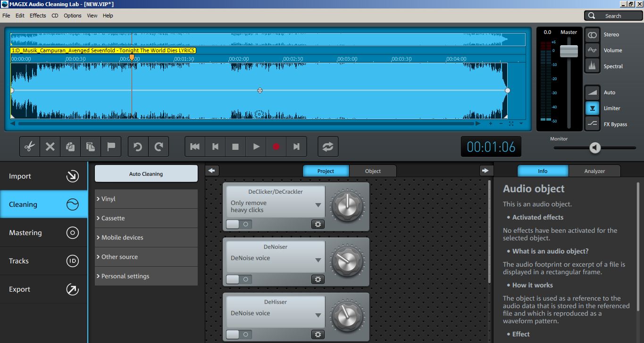The width and height of the screenshot is (644, 343).
Task: Open DeNoiser settings gear
Action: (x=318, y=279)
